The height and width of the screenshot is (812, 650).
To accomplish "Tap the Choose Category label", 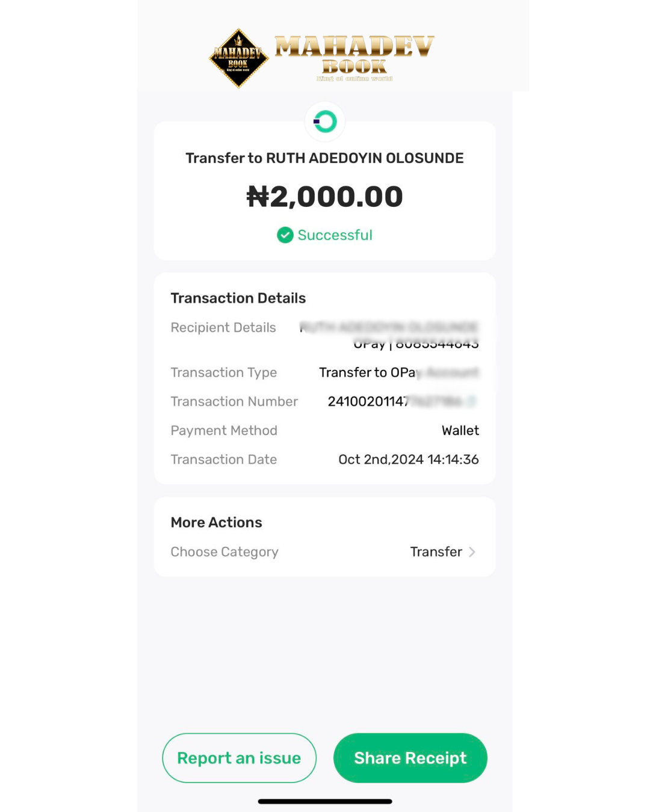I will [x=224, y=552].
